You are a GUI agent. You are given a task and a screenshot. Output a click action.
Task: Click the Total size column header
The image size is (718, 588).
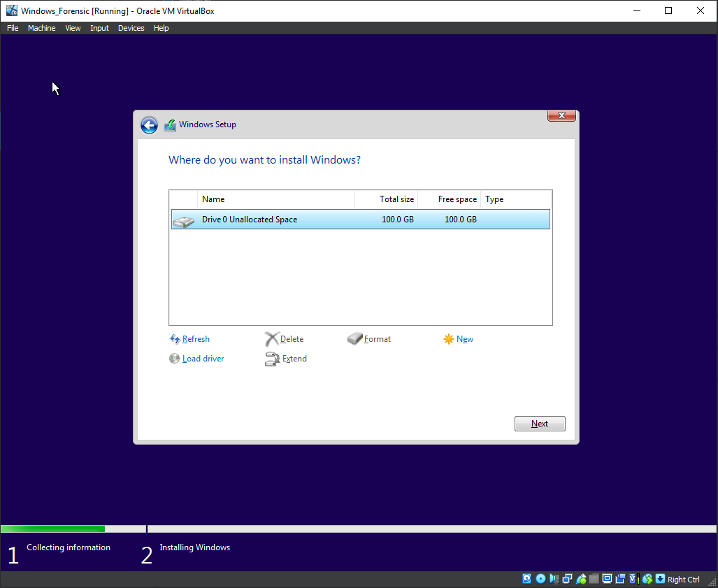point(396,199)
